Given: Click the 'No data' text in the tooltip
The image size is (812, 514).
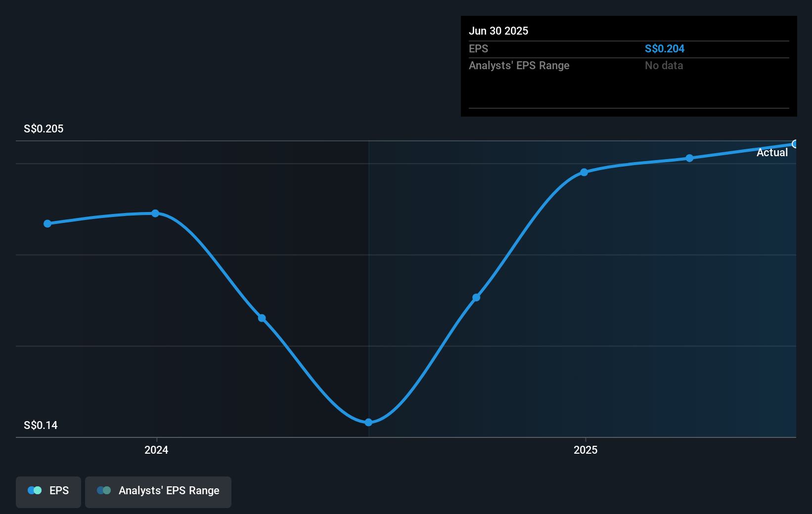Looking at the screenshot, I should coord(664,65).
